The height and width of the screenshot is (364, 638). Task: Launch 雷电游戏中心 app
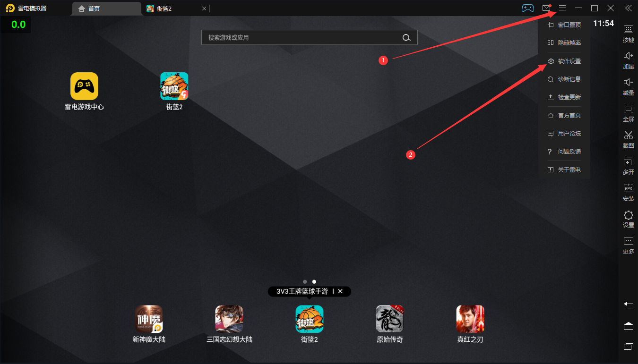(84, 86)
